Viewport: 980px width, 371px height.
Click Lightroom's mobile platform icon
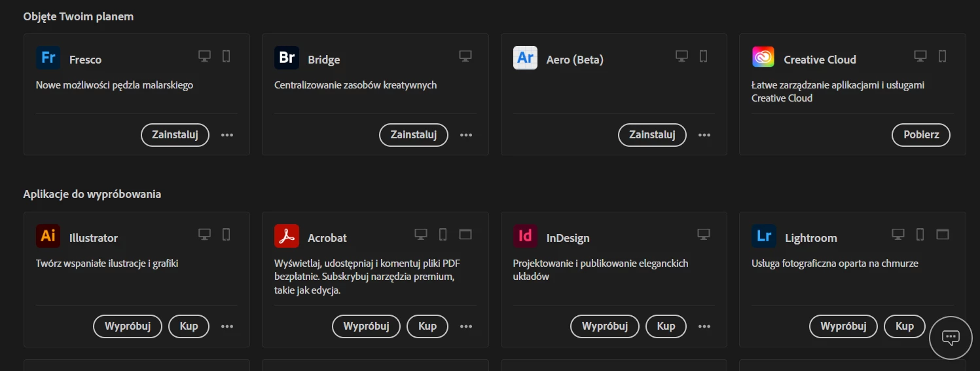pyautogui.click(x=920, y=234)
